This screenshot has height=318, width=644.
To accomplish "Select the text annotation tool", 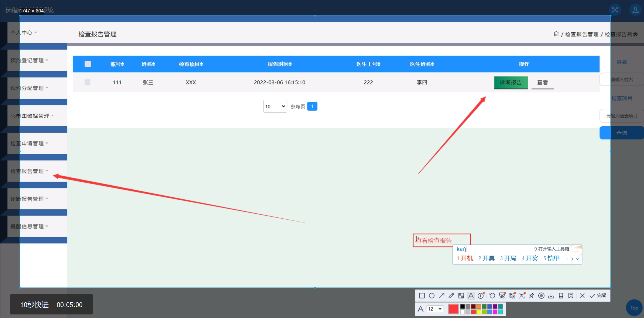I will [471, 295].
